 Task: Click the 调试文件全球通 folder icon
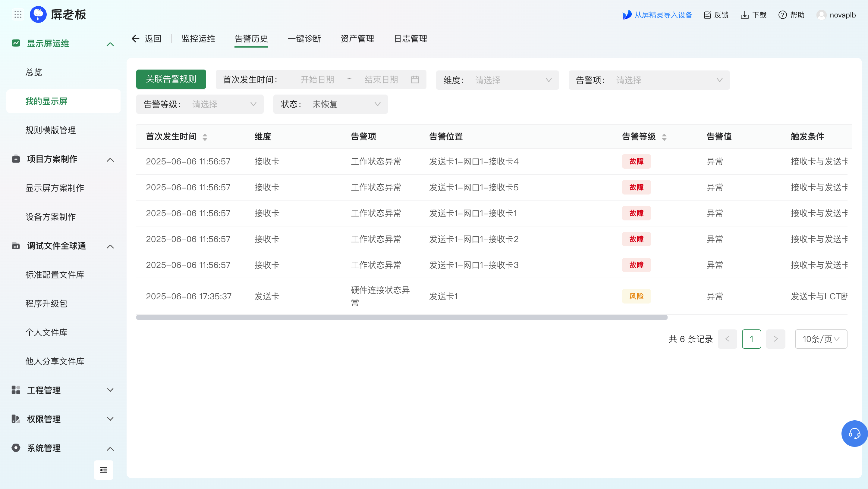(16, 246)
